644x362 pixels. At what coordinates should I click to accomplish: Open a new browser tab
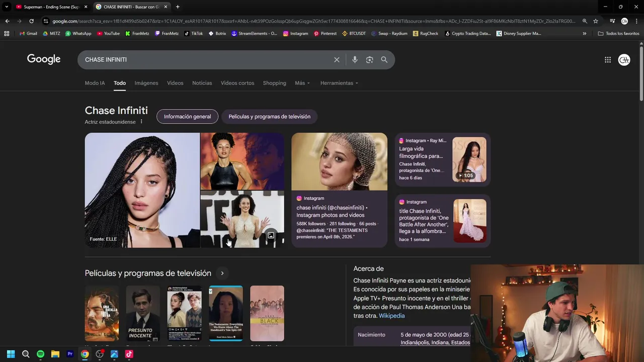point(178,7)
